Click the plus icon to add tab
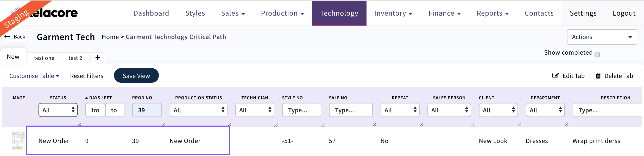Image resolution: width=644 pixels, height=156 pixels. point(98,58)
